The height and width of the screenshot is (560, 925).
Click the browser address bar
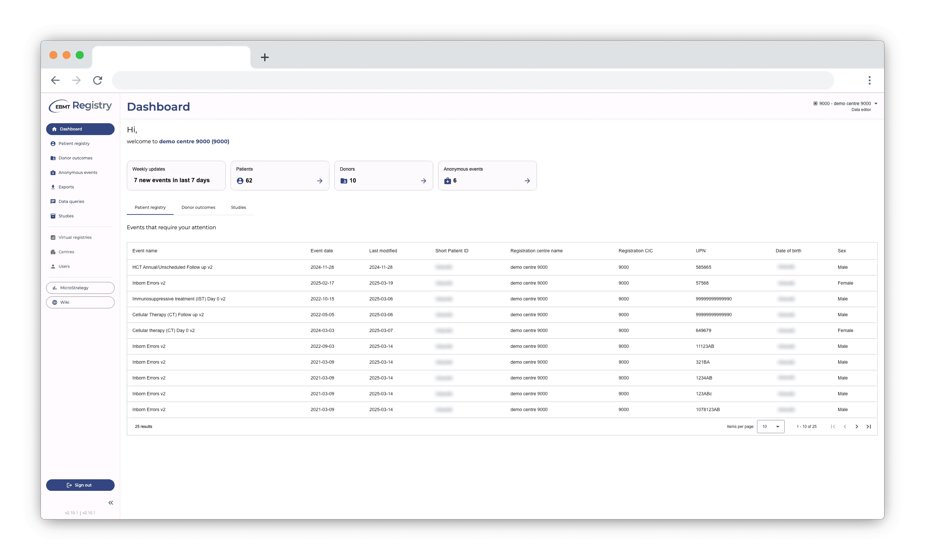[x=473, y=80]
